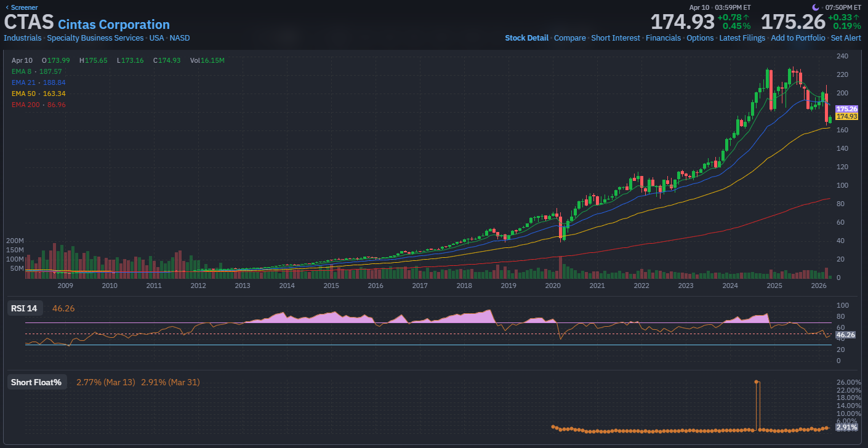
Task: Click the last close price 174.93 in header
Action: point(683,22)
